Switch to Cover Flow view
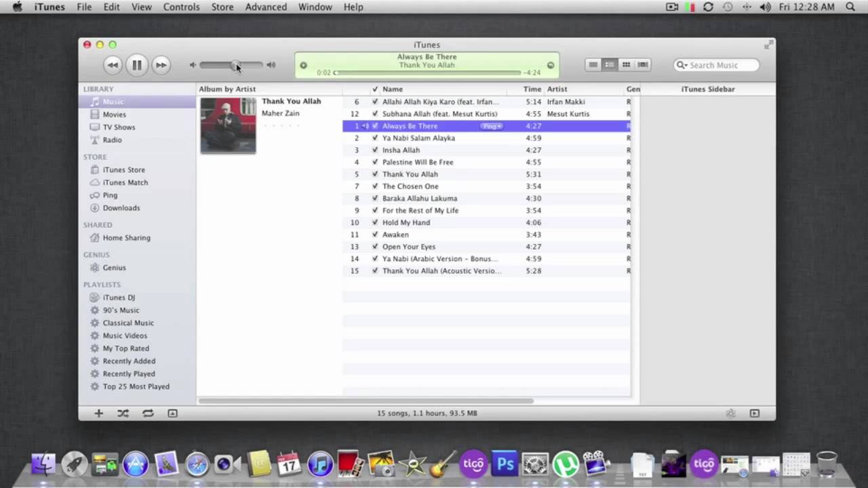The image size is (868, 488). click(643, 65)
